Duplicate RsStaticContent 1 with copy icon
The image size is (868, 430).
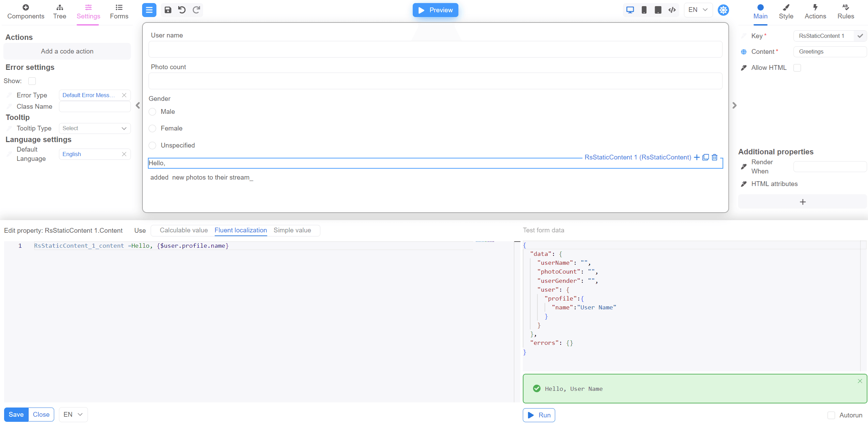pos(706,157)
